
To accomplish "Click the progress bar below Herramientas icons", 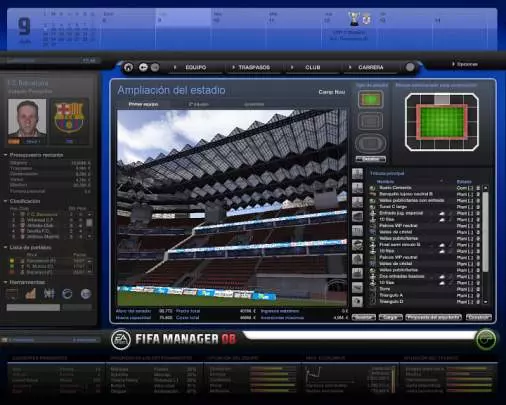I will click(x=49, y=307).
